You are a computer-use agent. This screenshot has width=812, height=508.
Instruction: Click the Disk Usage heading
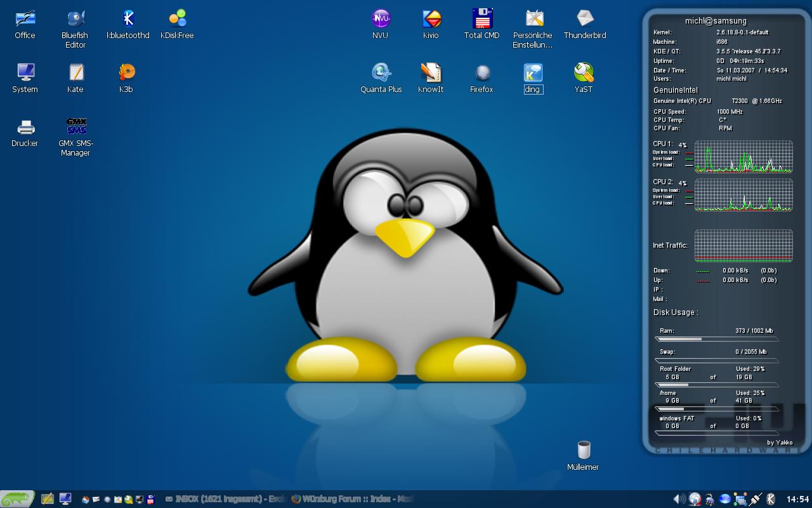tap(676, 312)
